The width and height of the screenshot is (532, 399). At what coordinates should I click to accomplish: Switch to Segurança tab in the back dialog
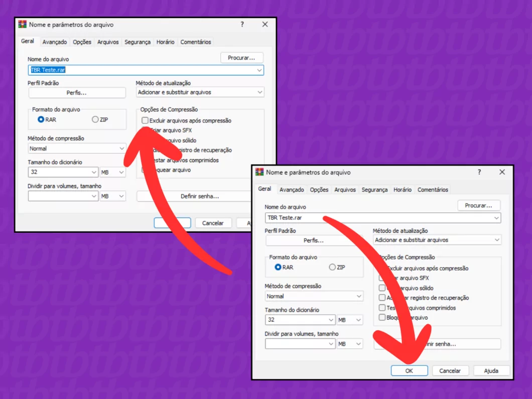(x=138, y=42)
